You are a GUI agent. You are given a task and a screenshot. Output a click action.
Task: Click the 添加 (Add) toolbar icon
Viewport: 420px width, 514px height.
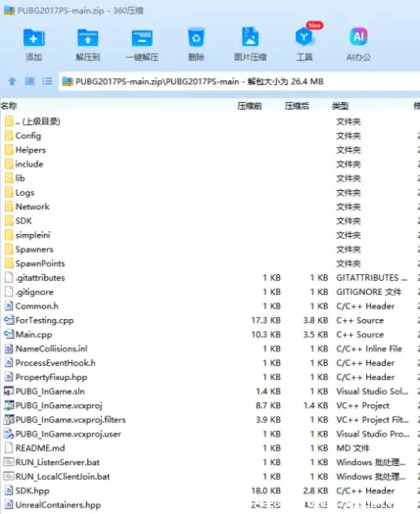(x=33, y=38)
